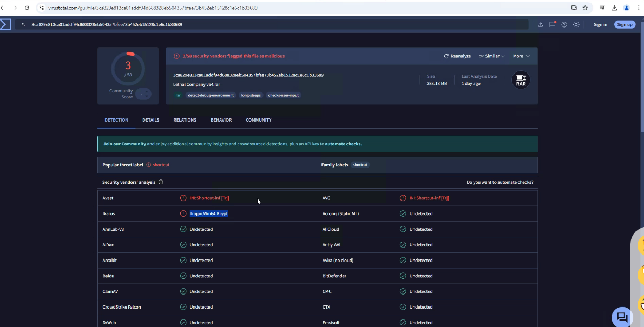Click the hash search input field
Viewport: 644px width, 327px height.
(x=272, y=25)
